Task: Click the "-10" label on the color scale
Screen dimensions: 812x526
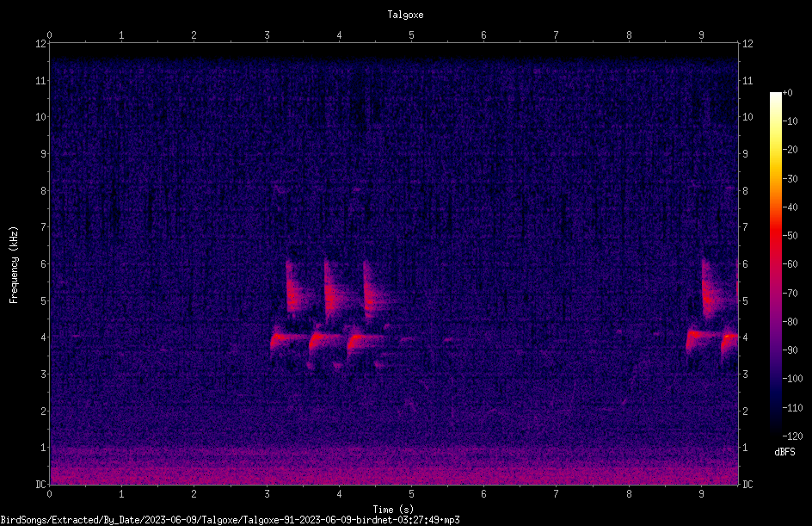Action: click(x=790, y=121)
